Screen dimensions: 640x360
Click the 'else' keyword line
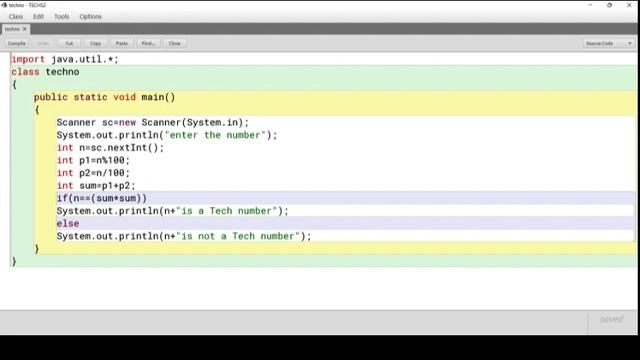68,224
